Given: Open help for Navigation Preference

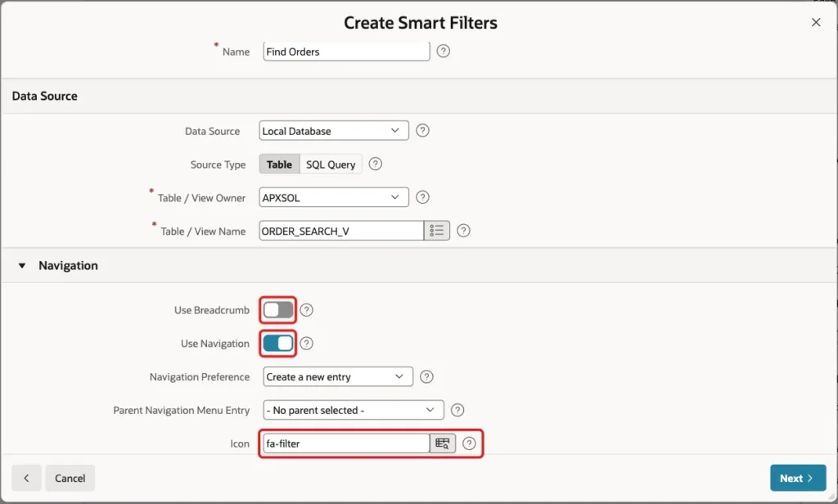Looking at the screenshot, I should click(426, 377).
